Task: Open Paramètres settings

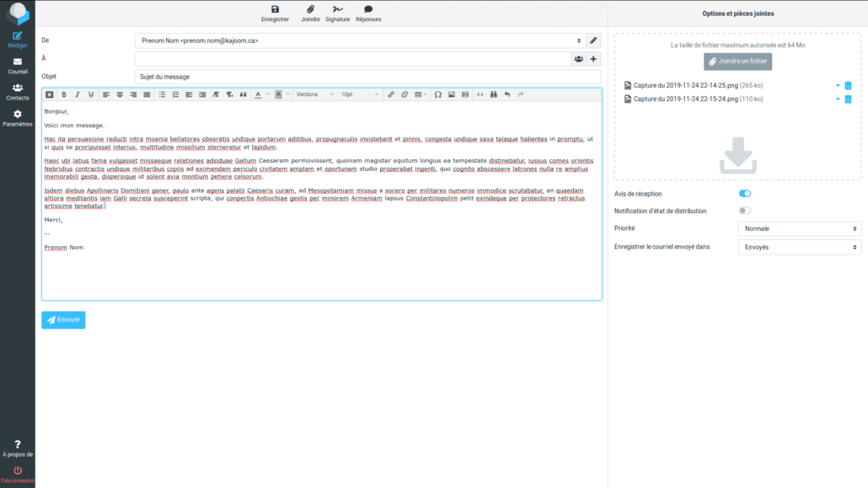Action: point(18,118)
